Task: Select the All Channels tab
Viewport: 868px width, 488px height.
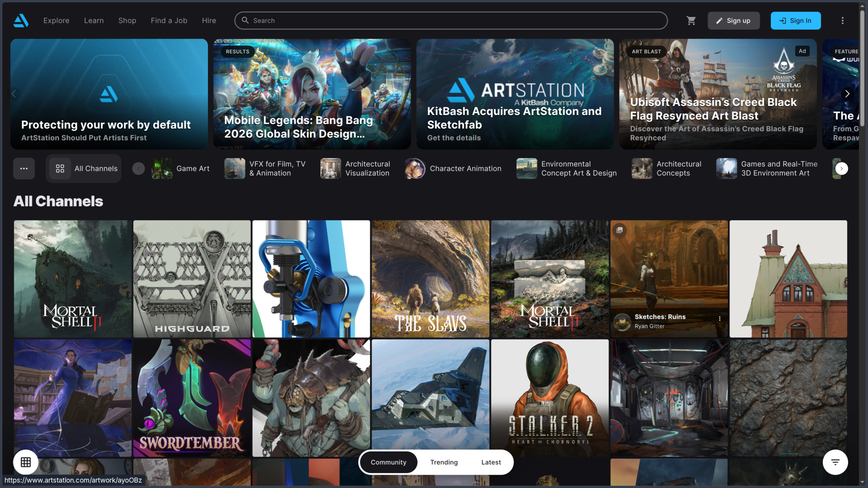Action: click(x=84, y=169)
